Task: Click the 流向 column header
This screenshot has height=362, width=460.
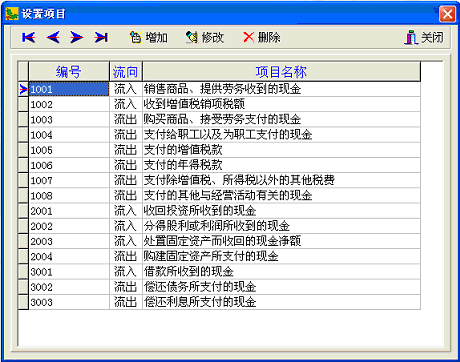Action: point(126,72)
